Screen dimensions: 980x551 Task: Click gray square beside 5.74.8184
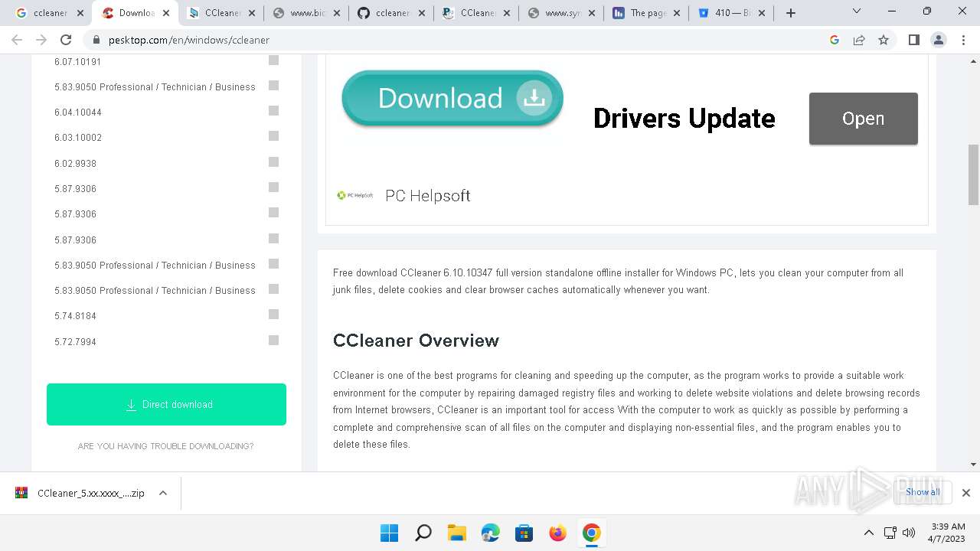(x=273, y=315)
